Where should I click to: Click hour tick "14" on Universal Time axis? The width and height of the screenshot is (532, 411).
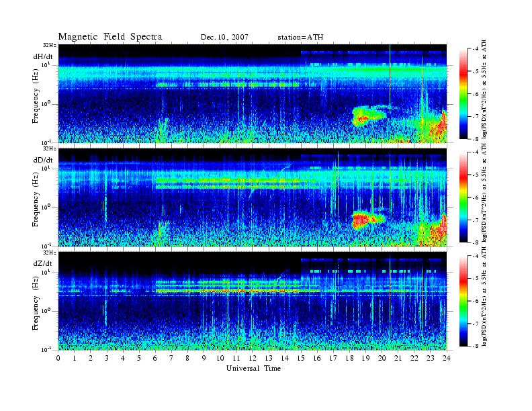pos(285,358)
